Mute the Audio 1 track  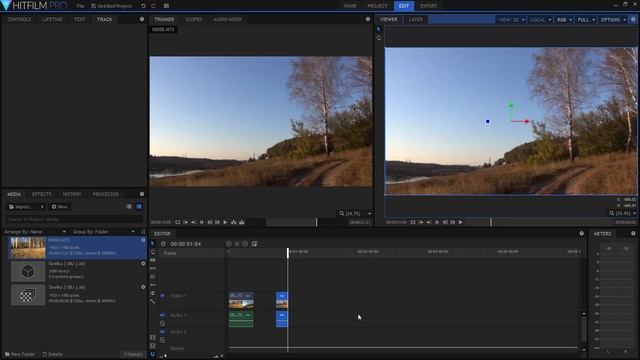pyautogui.click(x=162, y=315)
